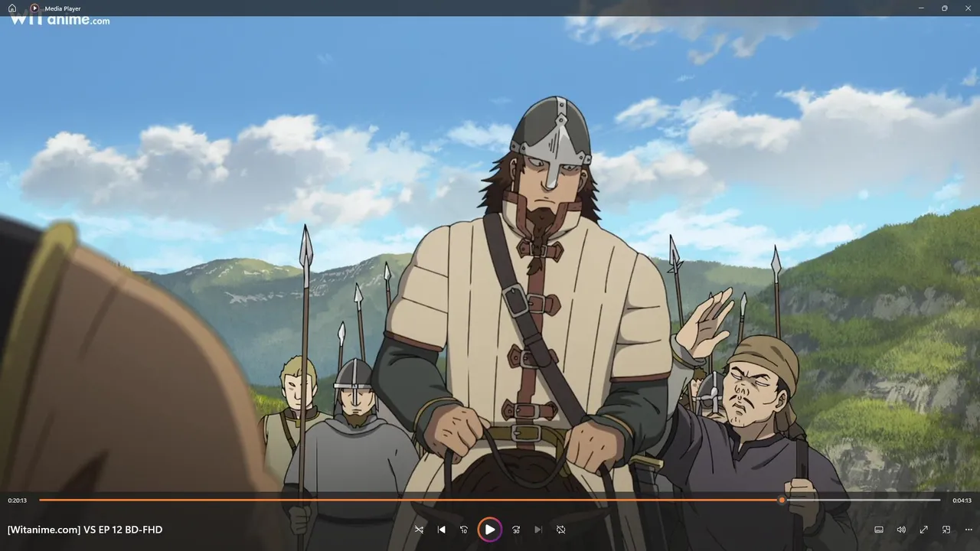
Task: Go to next track
Action: (538, 530)
